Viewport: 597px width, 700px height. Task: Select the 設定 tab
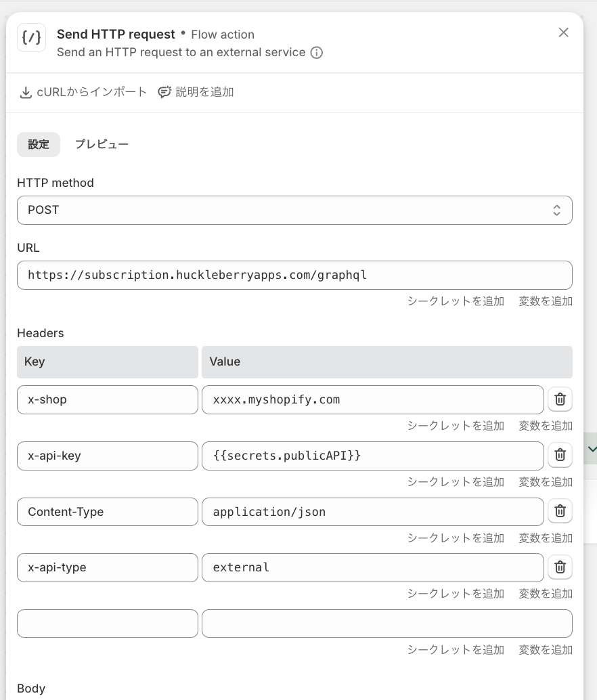(x=39, y=144)
